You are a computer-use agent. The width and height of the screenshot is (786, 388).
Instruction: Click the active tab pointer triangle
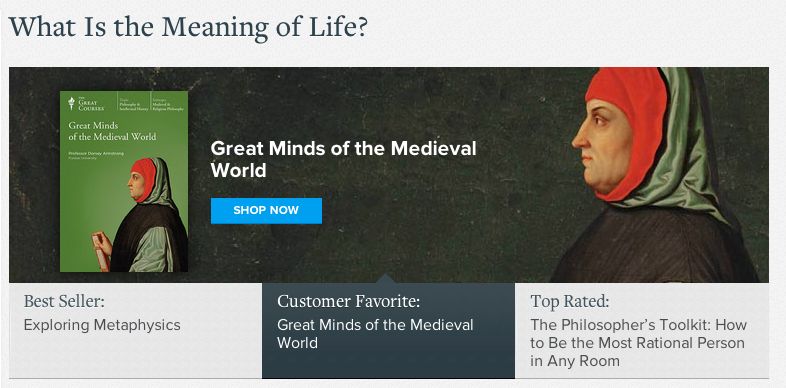point(385,279)
